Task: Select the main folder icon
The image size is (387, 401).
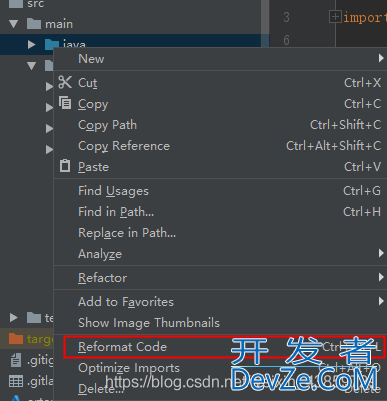Action: 34,24
